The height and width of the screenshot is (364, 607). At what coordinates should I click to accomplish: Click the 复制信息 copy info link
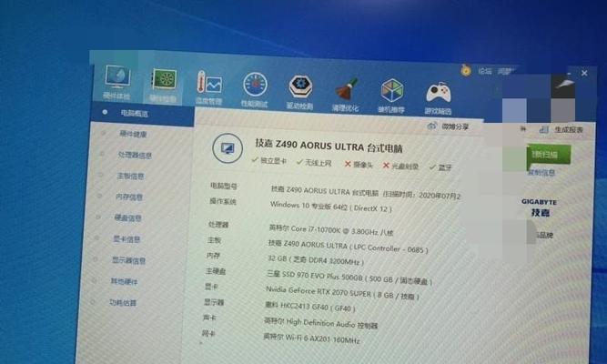(541, 172)
